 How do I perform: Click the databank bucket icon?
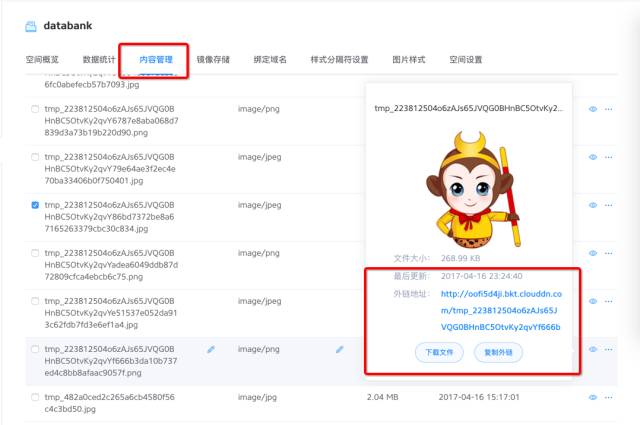tap(31, 27)
